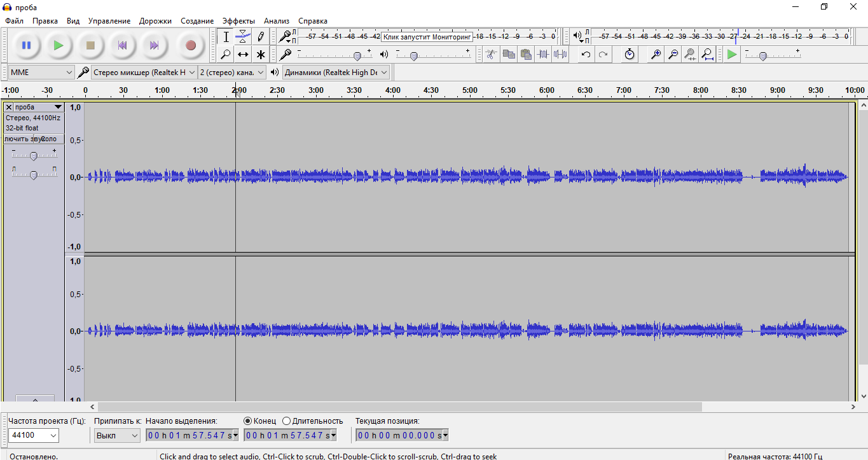The height and width of the screenshot is (460, 868).
Task: Click the Undo arrow icon
Action: pos(586,54)
